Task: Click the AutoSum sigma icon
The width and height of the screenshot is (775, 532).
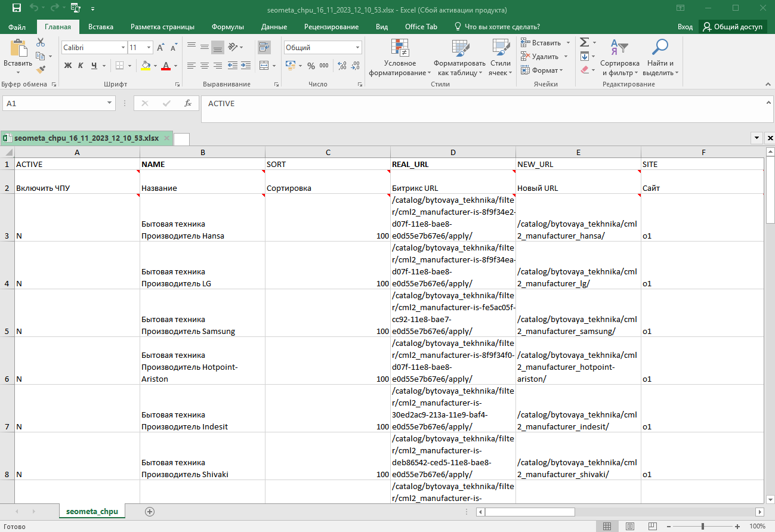Action: (584, 42)
